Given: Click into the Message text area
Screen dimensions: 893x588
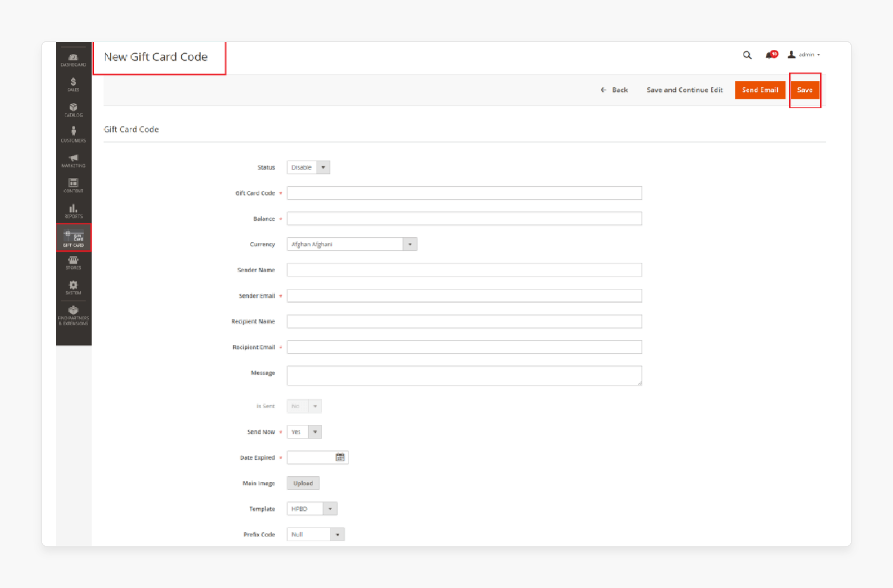Looking at the screenshot, I should click(465, 376).
